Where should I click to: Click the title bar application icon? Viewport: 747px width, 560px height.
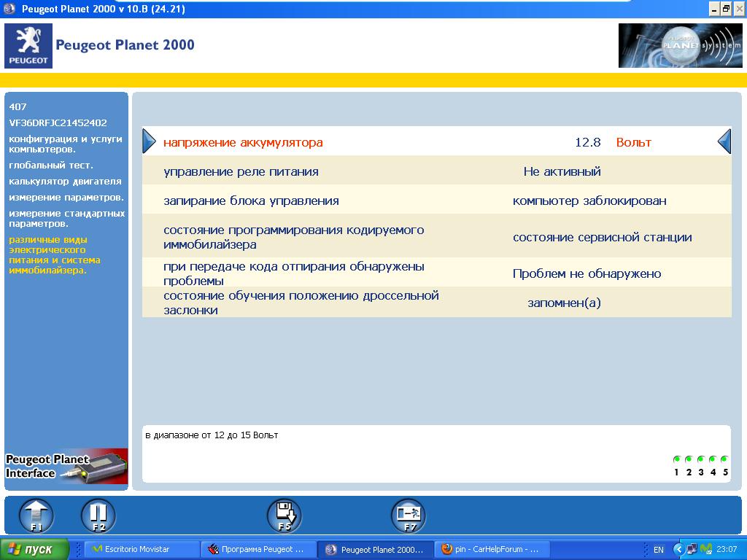click(9, 9)
